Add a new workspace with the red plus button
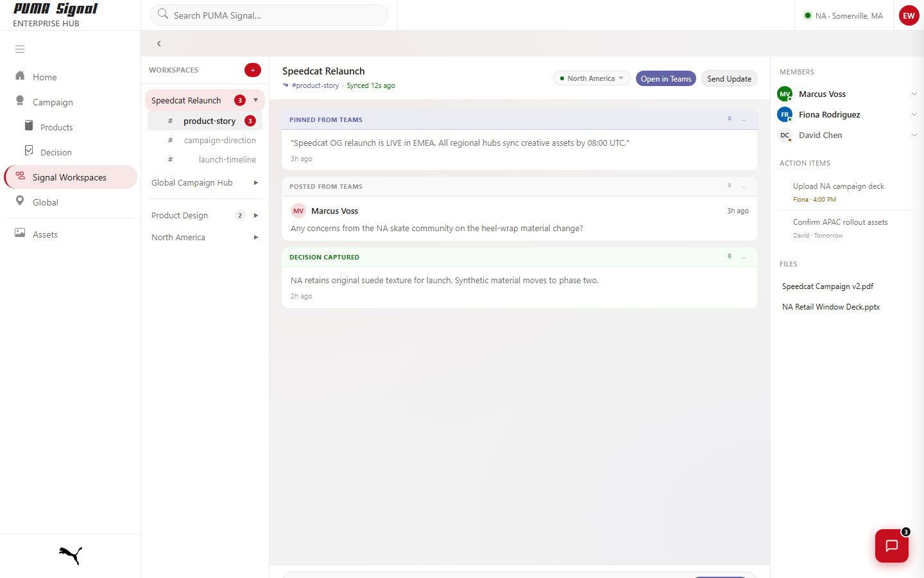Screen dimensions: 924x578 pos(253,70)
